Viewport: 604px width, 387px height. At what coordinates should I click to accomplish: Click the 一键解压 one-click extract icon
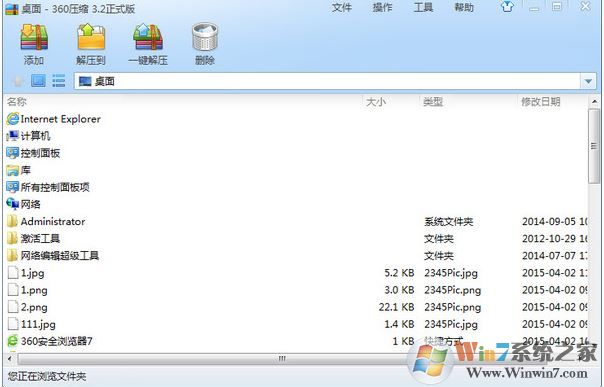pyautogui.click(x=148, y=37)
